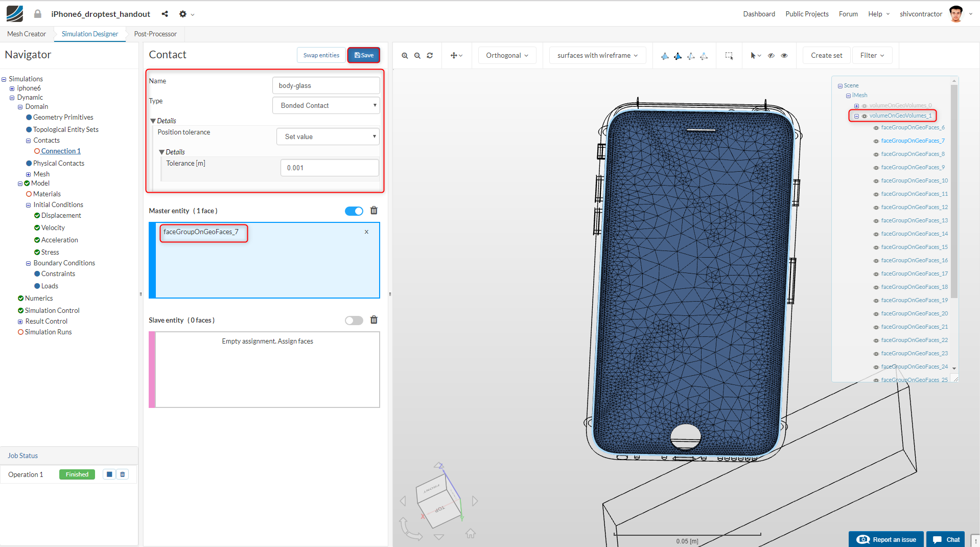Click the home icon beside orientation cube
Image resolution: width=980 pixels, height=547 pixels.
point(471,534)
